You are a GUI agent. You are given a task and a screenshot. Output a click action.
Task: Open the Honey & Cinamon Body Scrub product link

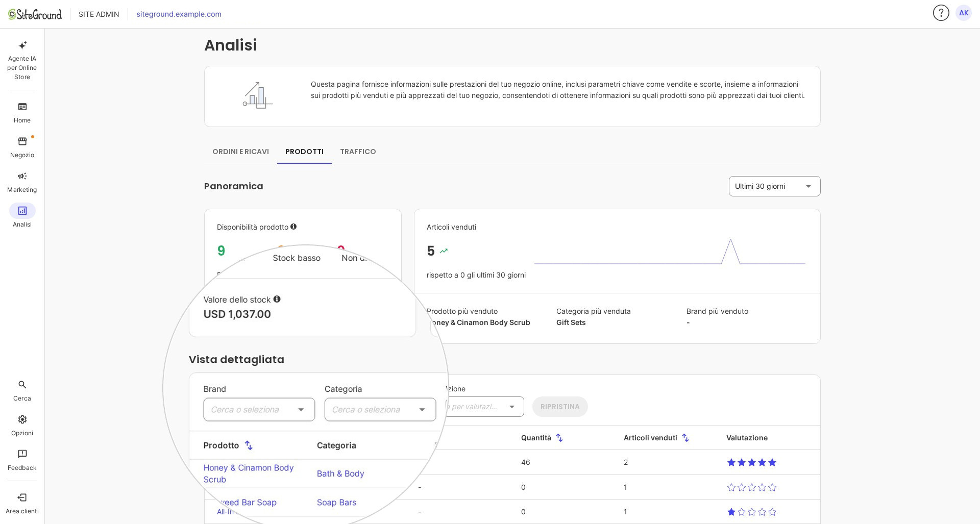pyautogui.click(x=249, y=473)
